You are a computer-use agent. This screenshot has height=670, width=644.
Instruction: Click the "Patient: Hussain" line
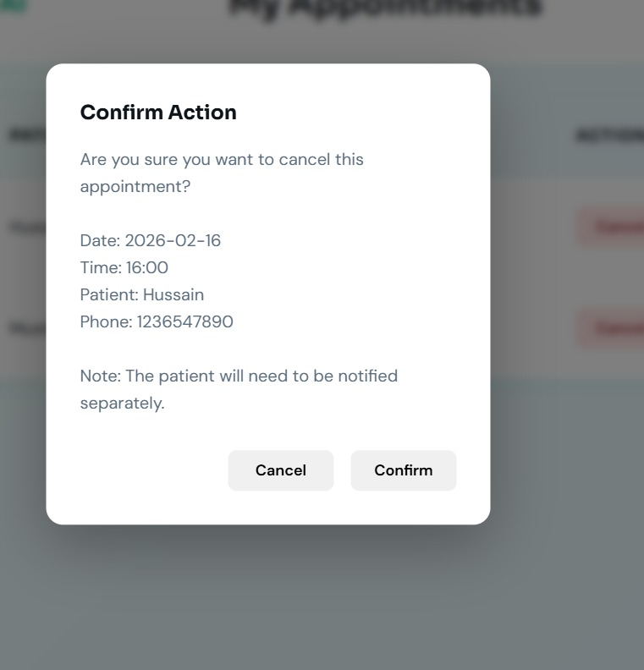(142, 294)
